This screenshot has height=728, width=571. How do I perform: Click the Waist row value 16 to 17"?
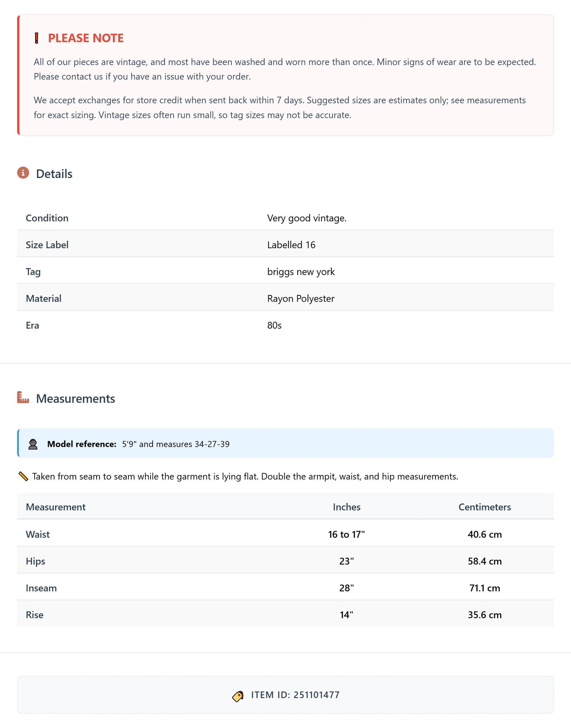click(346, 534)
